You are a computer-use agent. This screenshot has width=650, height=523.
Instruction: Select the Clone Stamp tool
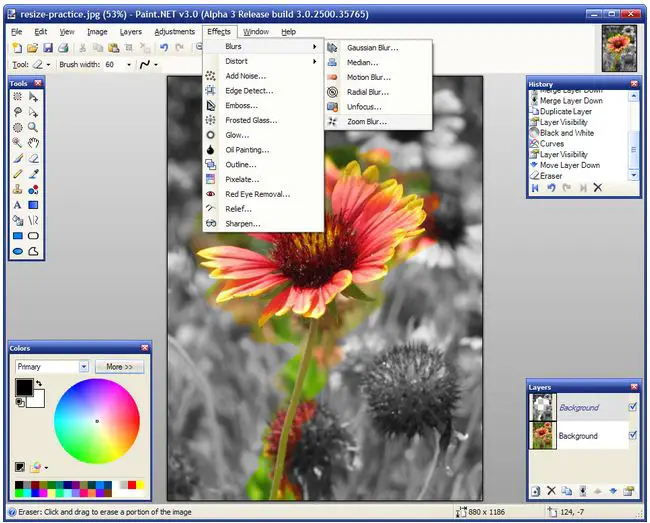[x=17, y=189]
